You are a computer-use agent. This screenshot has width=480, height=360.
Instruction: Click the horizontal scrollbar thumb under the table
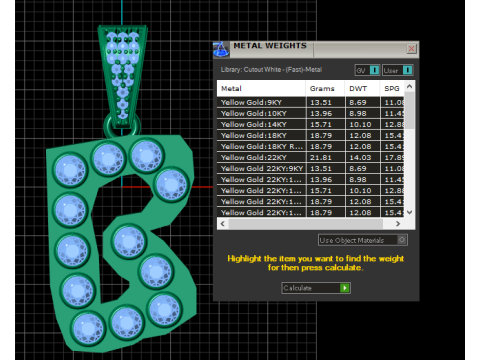coord(306,224)
